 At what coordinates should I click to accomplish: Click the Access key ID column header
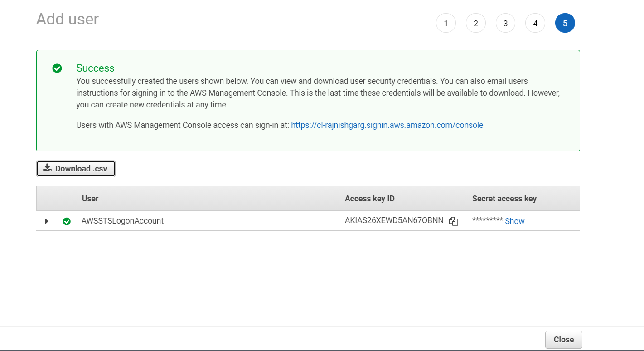click(402, 199)
